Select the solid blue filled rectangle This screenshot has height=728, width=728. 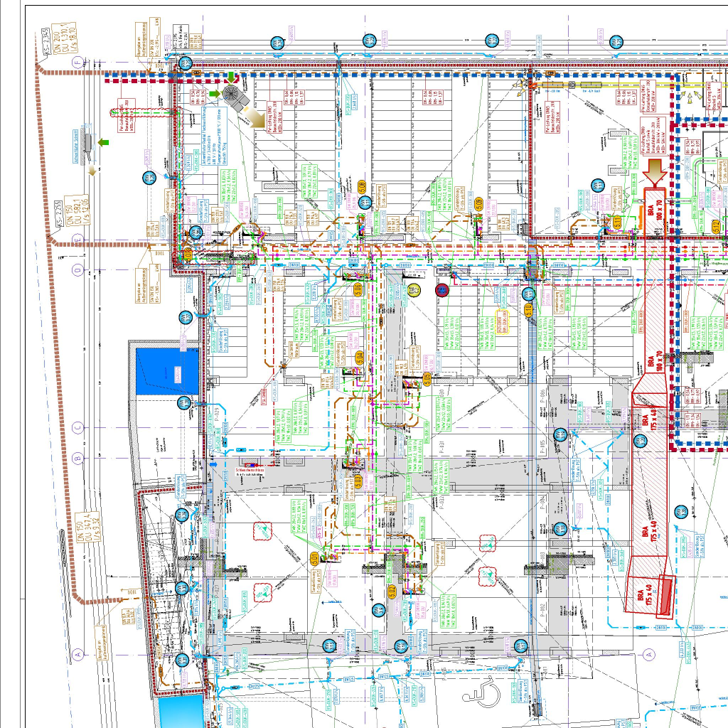pyautogui.click(x=168, y=371)
